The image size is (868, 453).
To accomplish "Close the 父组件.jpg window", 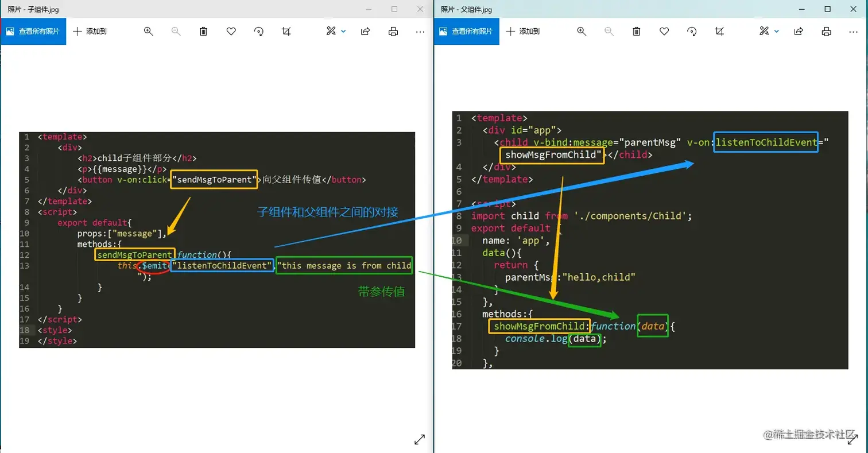I will [854, 9].
